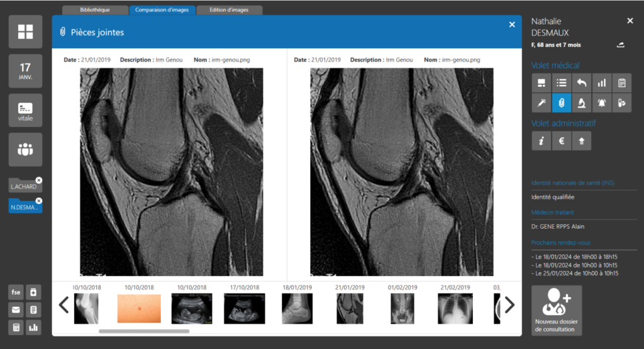Select the pills medication icon
The width and height of the screenshot is (644, 349).
click(x=622, y=102)
